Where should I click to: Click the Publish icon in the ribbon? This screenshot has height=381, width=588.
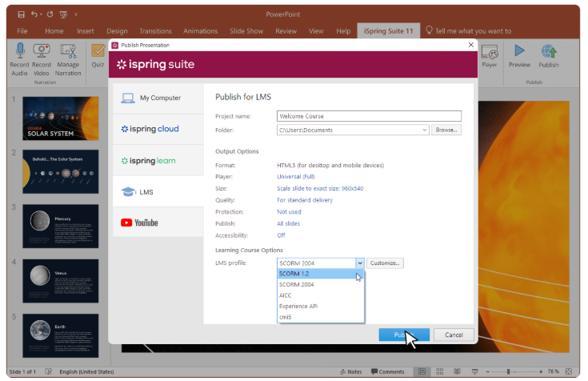pos(548,52)
